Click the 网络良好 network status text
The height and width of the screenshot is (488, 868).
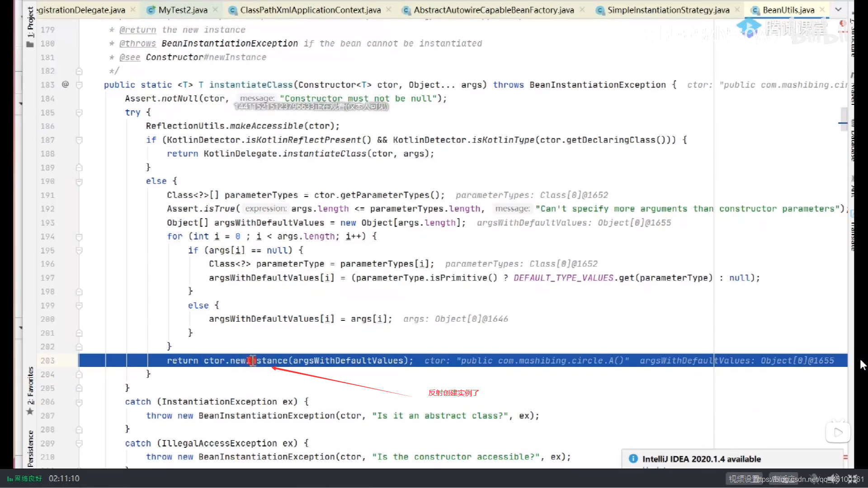coord(28,479)
